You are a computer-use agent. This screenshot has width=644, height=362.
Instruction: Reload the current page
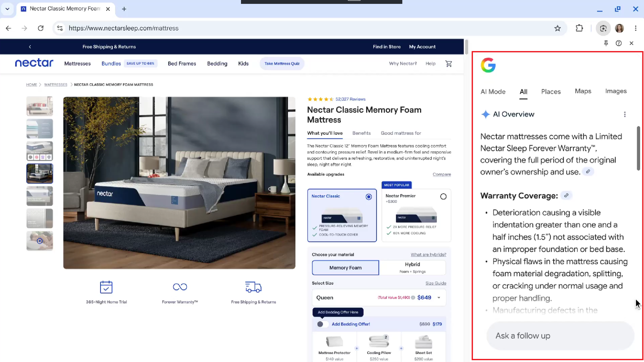(41, 28)
